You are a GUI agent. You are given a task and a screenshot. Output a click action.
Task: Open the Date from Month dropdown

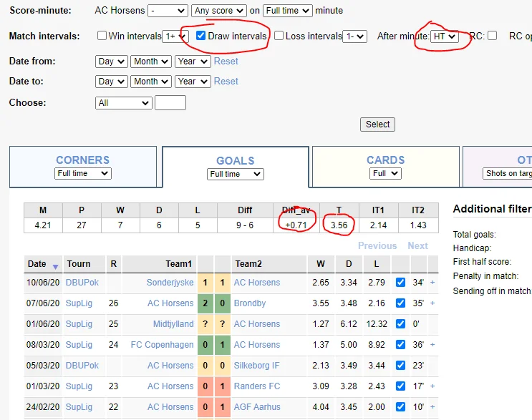[151, 62]
